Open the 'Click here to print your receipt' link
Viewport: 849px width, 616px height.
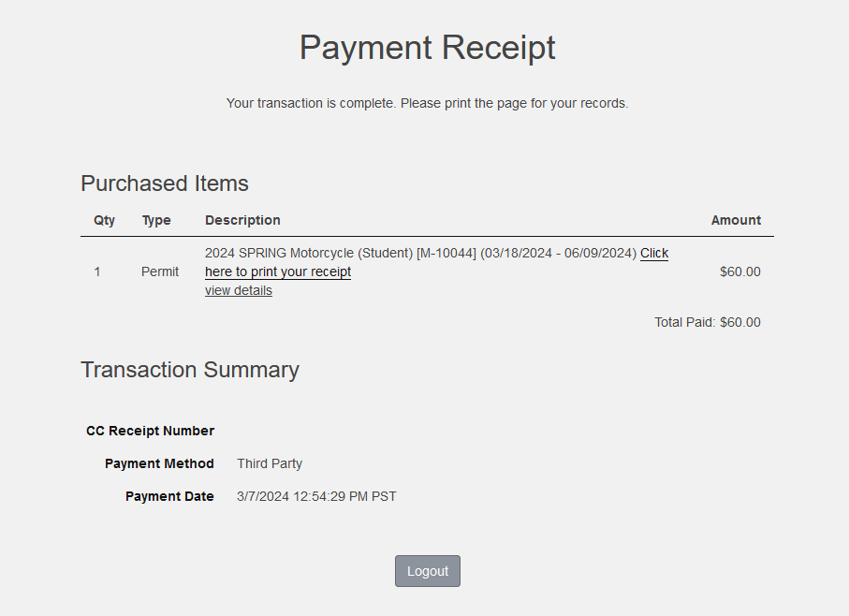pos(278,272)
